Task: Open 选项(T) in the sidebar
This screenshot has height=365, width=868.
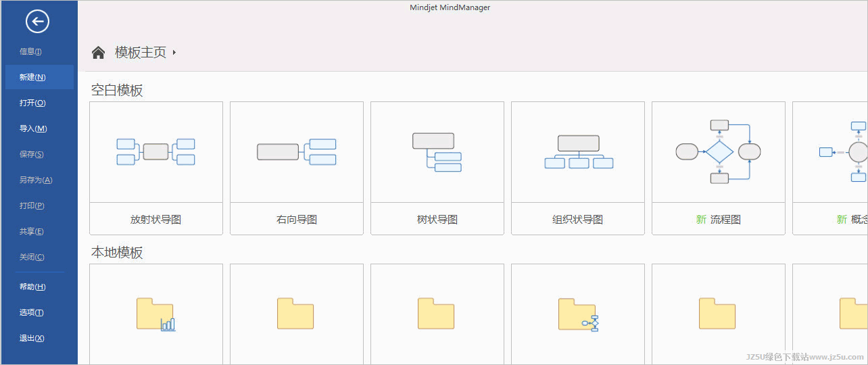Action: point(32,312)
